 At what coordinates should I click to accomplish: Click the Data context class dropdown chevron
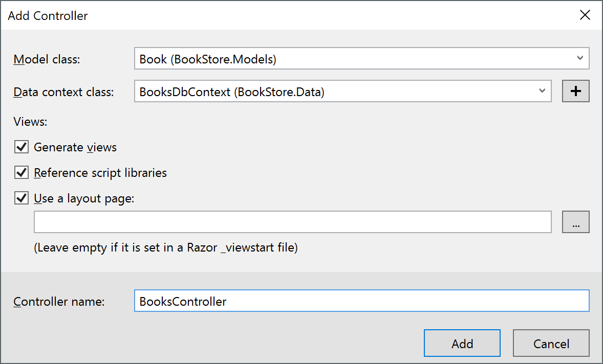543,91
